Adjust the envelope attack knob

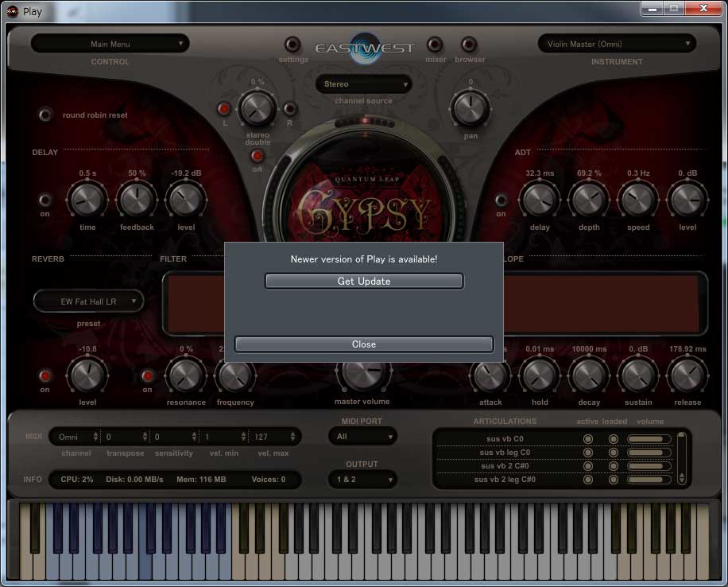pos(490,376)
